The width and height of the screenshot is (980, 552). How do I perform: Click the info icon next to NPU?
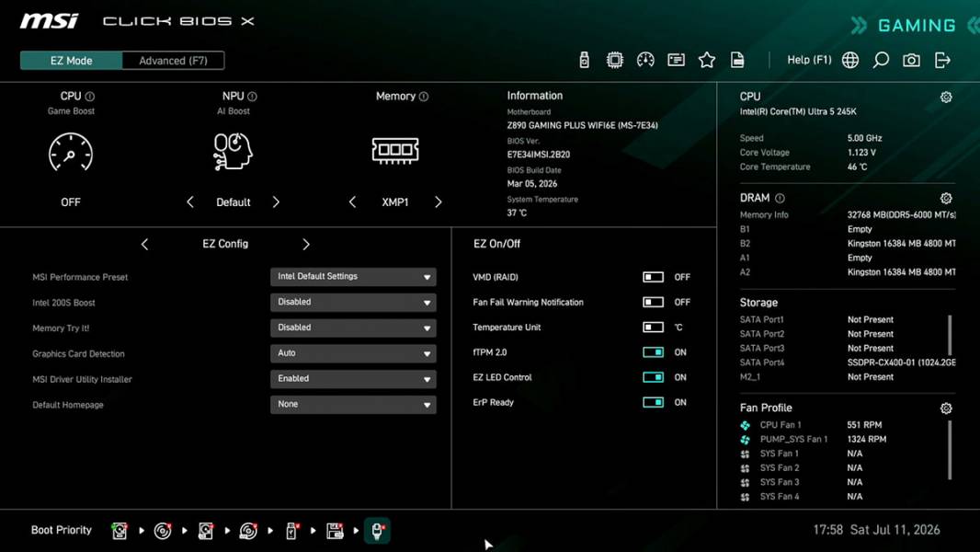pos(252,97)
